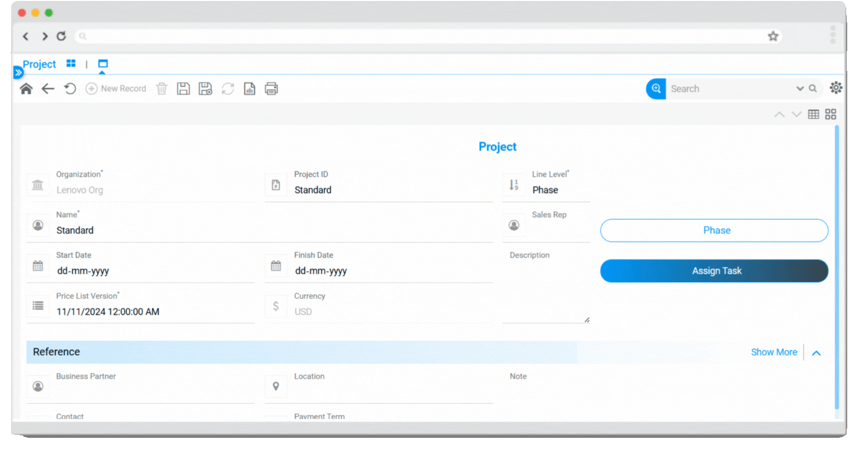Viewport: 868px width, 450px height.
Task: Select the Project tab
Action: tap(39, 64)
